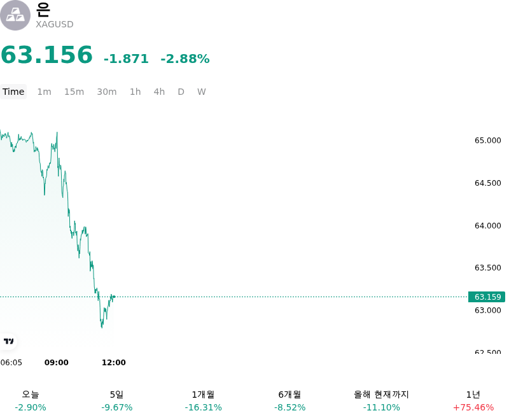Switch to weekly W interval
Viewport: 509px width, 420px height.
[x=201, y=92]
